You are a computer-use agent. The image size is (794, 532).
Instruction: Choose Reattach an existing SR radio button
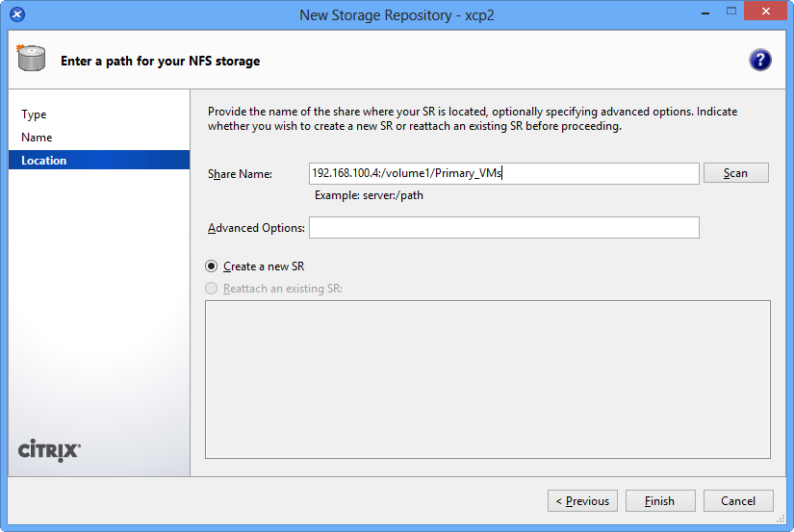[212, 289]
